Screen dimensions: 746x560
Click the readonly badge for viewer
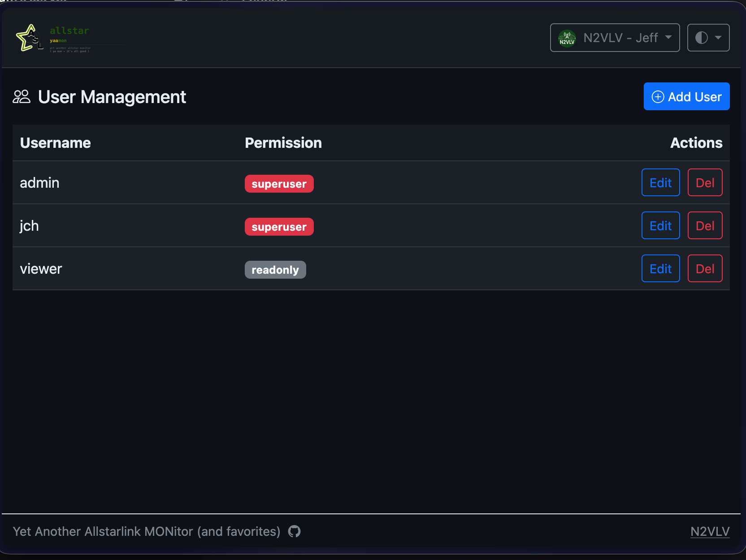point(275,270)
